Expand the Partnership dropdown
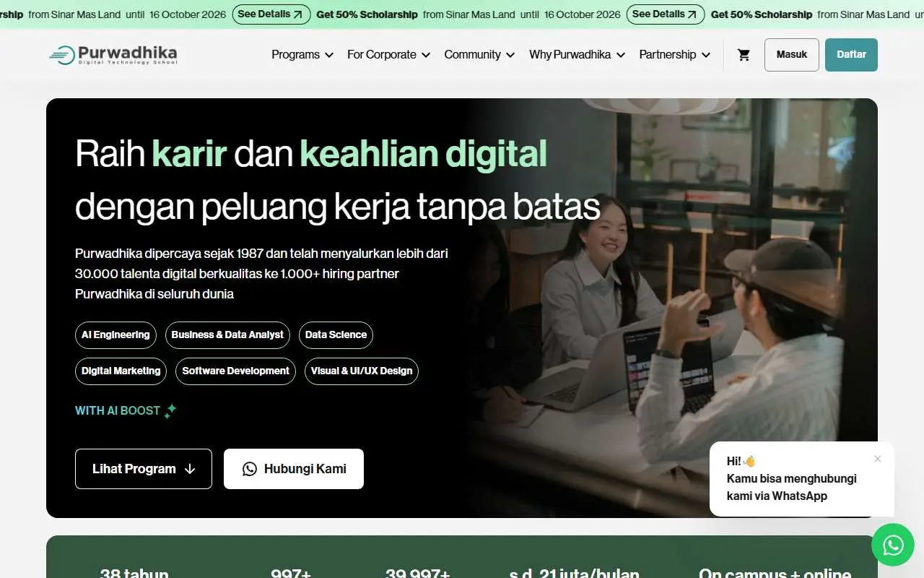The height and width of the screenshot is (578, 924). 675,55
